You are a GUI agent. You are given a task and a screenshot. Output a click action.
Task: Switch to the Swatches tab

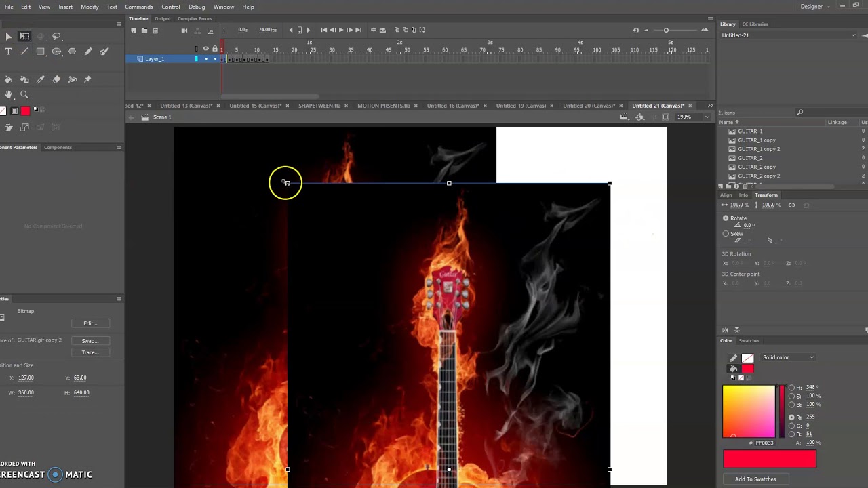click(x=749, y=341)
